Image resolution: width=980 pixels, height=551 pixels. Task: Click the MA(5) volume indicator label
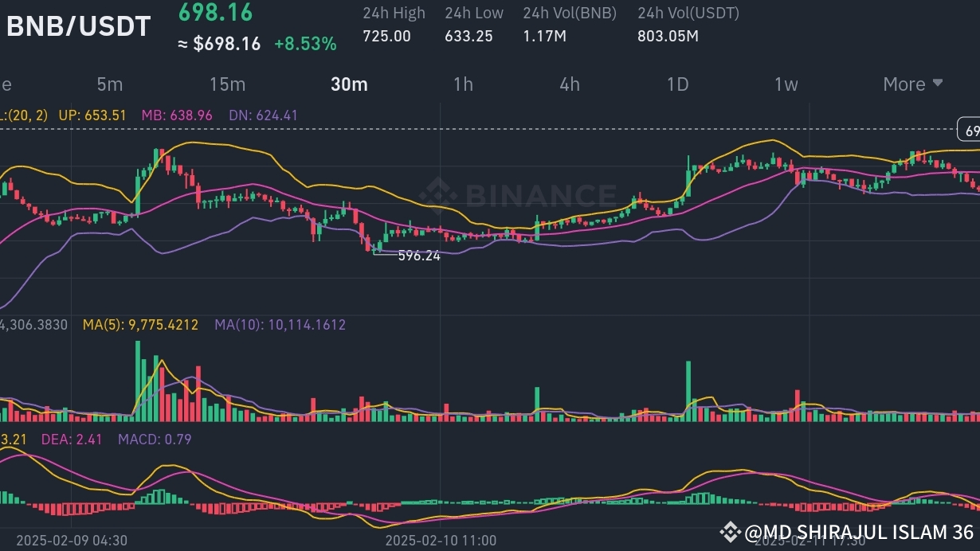pyautogui.click(x=141, y=324)
